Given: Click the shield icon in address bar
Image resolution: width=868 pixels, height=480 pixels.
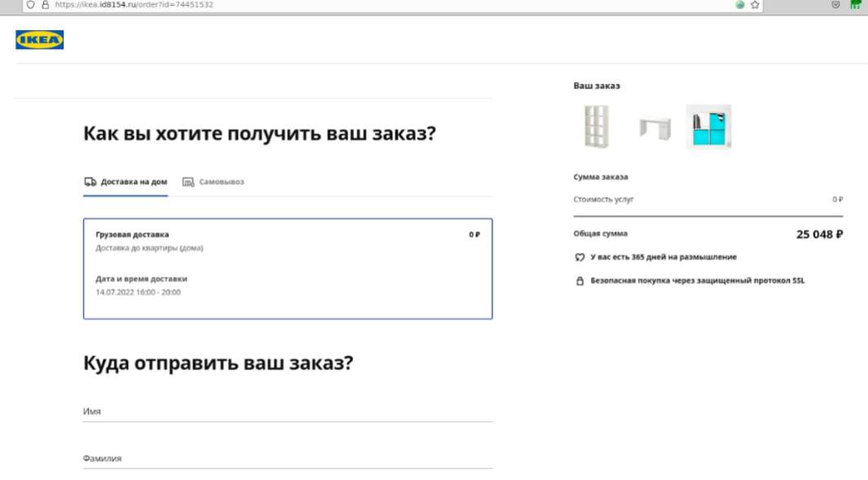Looking at the screenshot, I should click(30, 4).
